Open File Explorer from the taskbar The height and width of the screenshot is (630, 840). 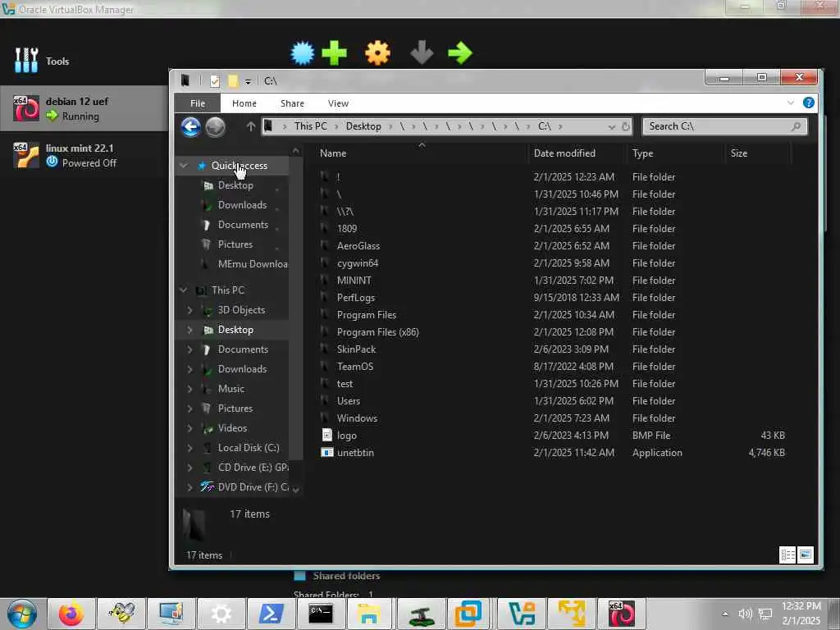369,614
